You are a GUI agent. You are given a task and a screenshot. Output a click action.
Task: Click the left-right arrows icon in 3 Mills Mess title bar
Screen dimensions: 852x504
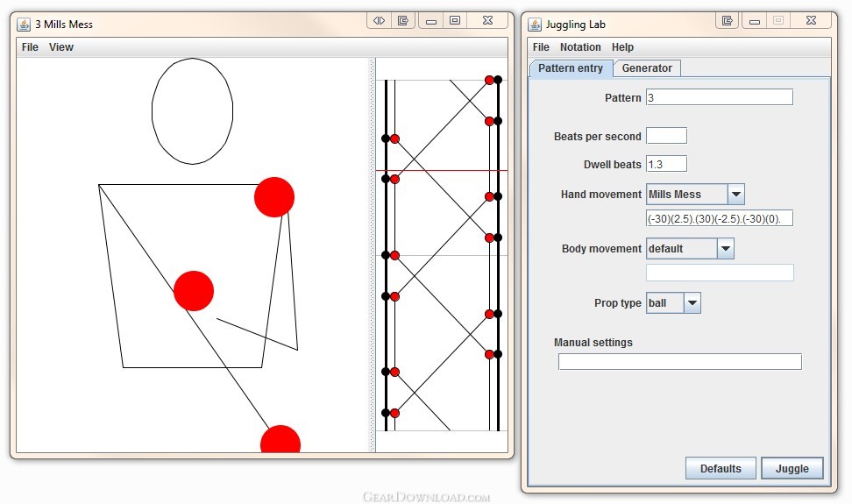coord(379,21)
